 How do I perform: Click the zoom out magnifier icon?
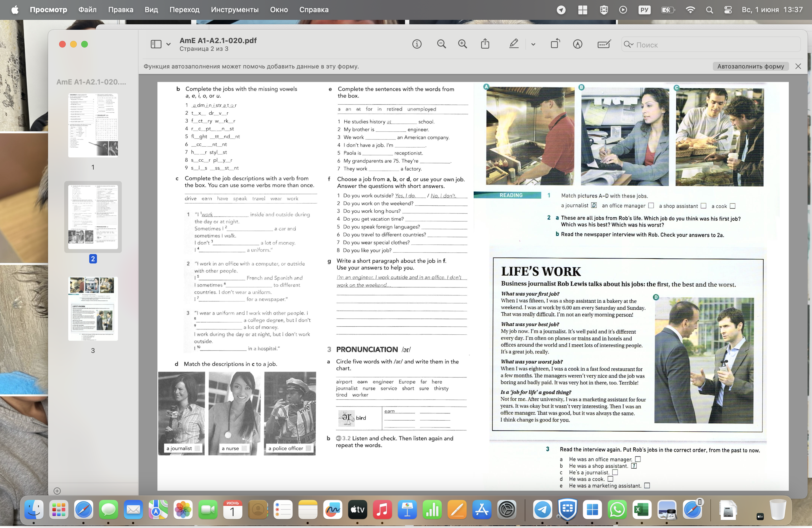(441, 44)
